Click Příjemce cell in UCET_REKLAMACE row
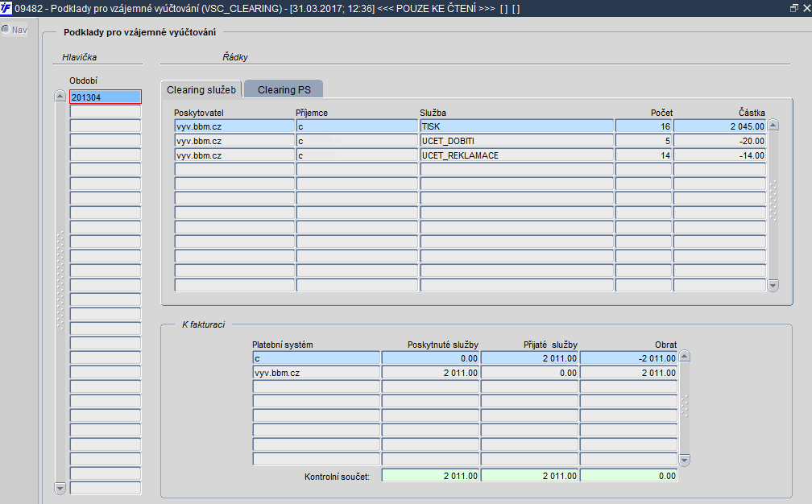The width and height of the screenshot is (812, 504). pyautogui.click(x=357, y=155)
